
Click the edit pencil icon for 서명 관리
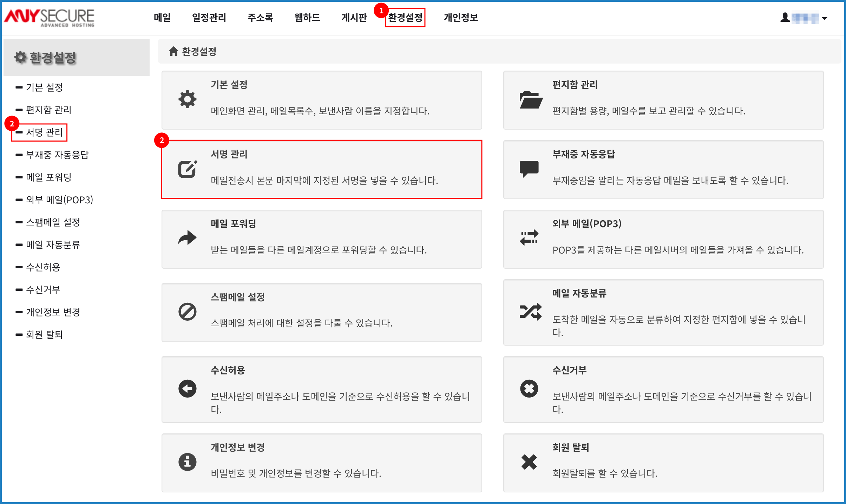(187, 169)
